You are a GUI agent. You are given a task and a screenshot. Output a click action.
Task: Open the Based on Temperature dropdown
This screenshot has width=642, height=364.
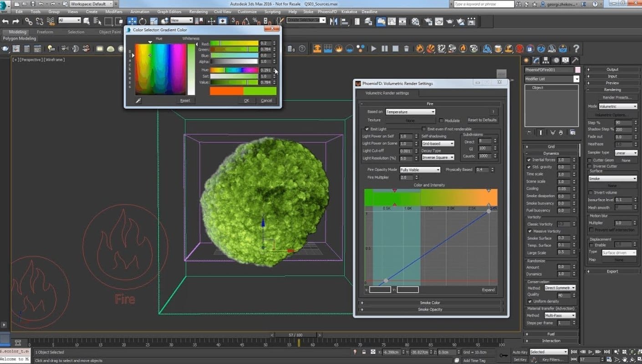(410, 112)
